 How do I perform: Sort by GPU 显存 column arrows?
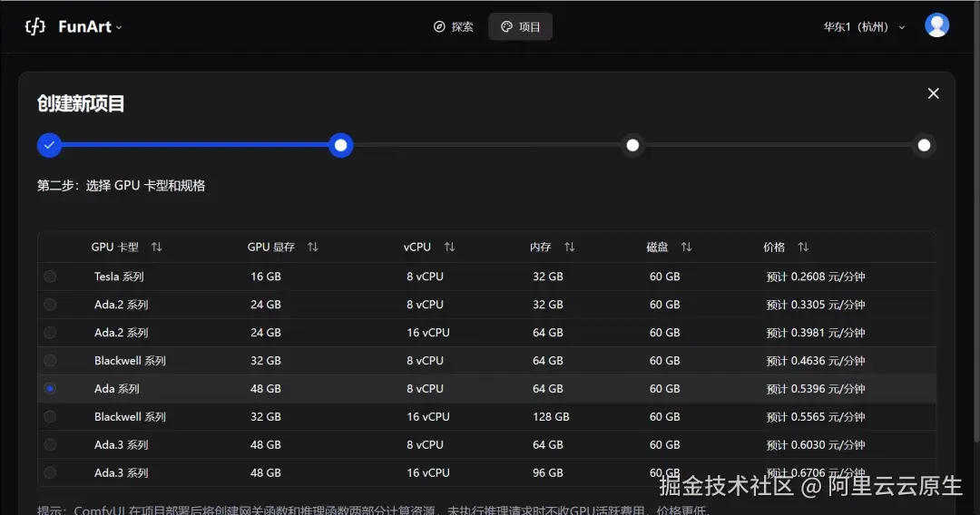click(x=312, y=248)
